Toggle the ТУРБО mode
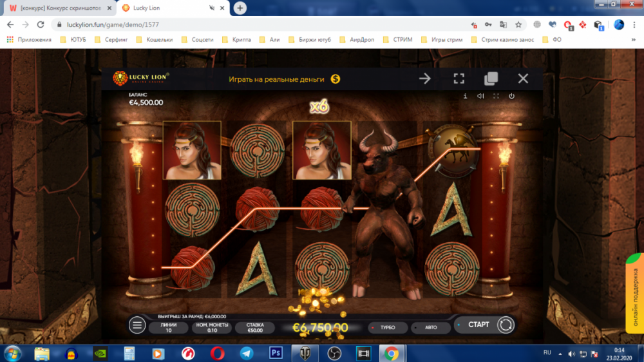The height and width of the screenshot is (362, 644). [387, 327]
